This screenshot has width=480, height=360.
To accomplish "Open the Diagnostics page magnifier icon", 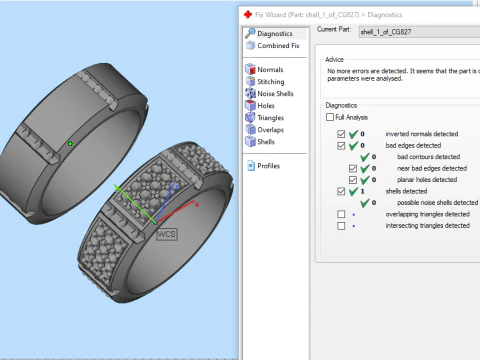I will point(250,33).
